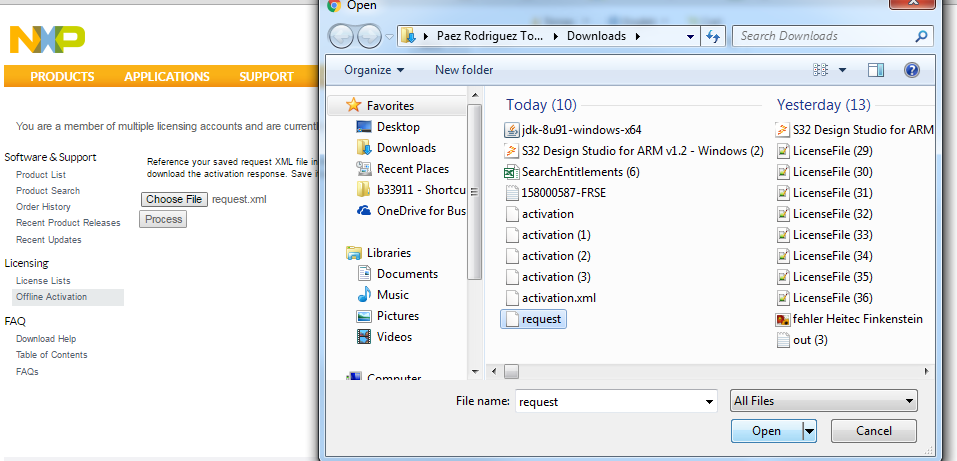
Task: Click the Open button's split dropdown arrow
Action: pos(809,431)
